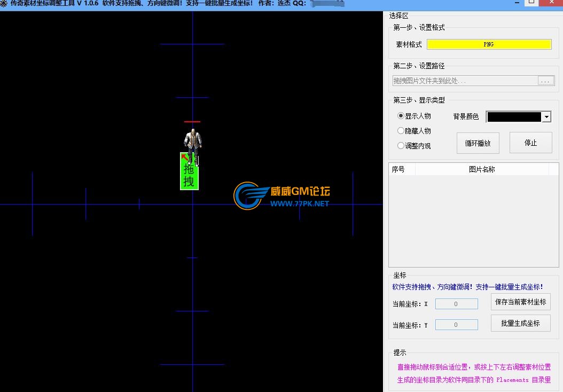Click the yellow PNG format field
The width and height of the screenshot is (563, 392).
click(x=489, y=44)
